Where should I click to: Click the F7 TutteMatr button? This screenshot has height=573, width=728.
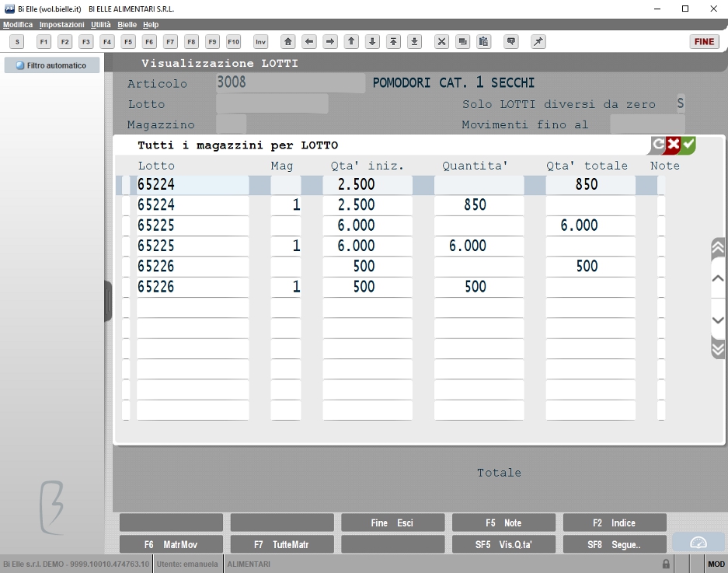coord(282,545)
